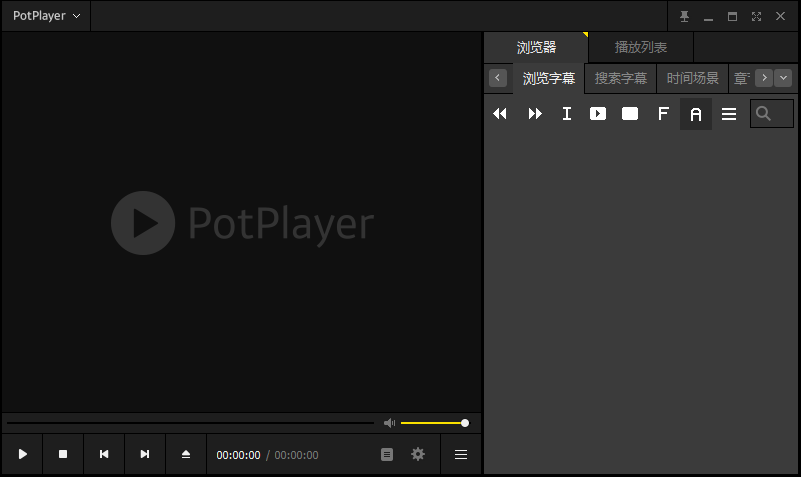Click the text cursor I icon
Viewport: 801px width, 477px height.
pos(567,113)
